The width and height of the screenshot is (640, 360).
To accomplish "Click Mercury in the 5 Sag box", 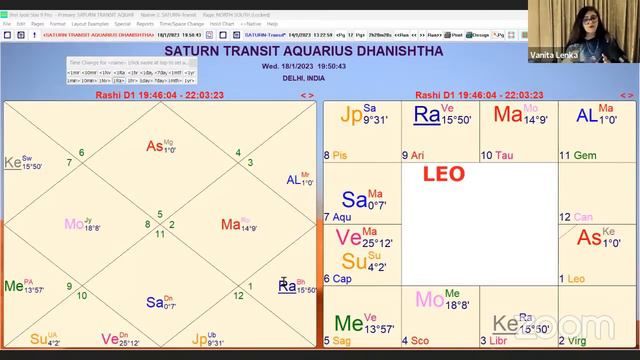I will [364, 323].
